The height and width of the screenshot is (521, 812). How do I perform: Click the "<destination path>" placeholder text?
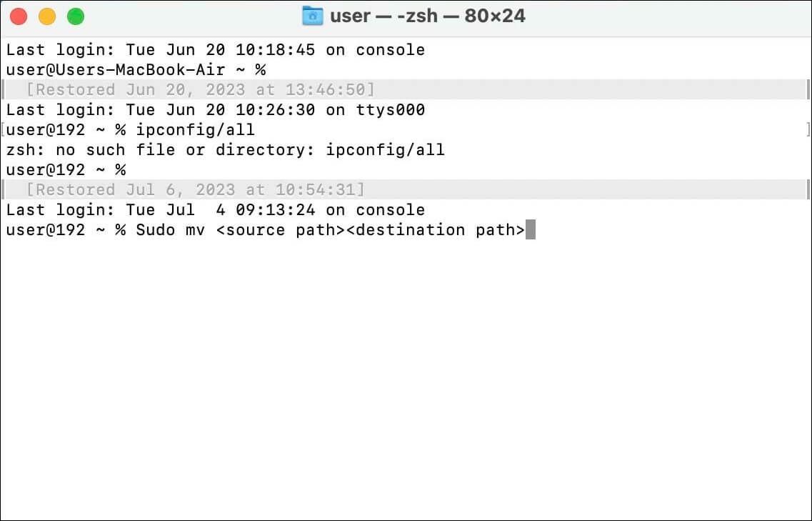(435, 230)
